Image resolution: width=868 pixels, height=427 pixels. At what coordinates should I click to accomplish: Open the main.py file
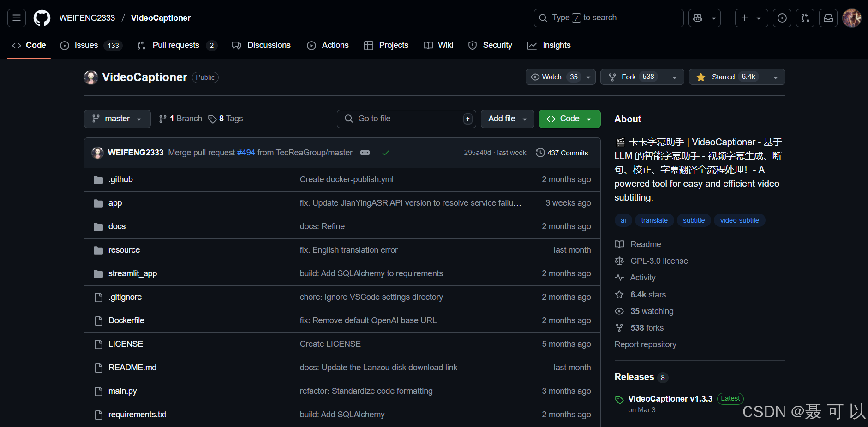click(x=123, y=391)
